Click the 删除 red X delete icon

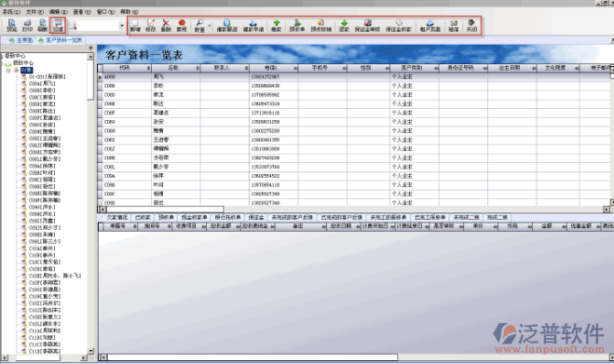(x=166, y=25)
